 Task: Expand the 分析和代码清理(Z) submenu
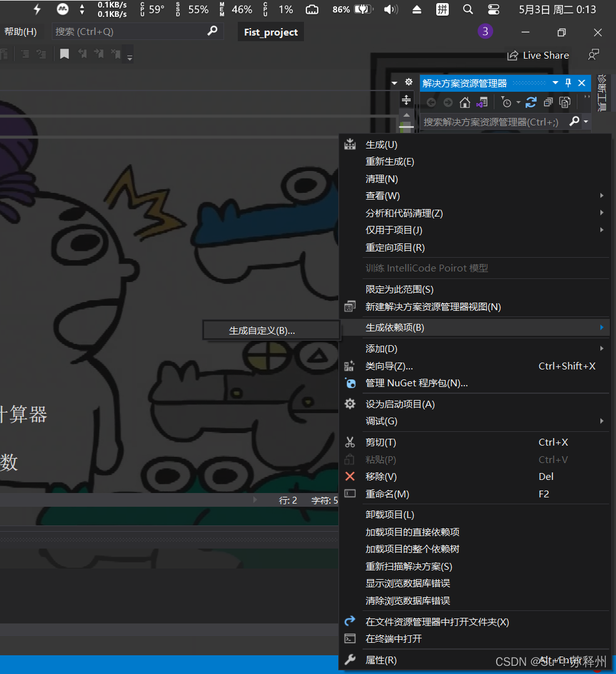(x=602, y=213)
